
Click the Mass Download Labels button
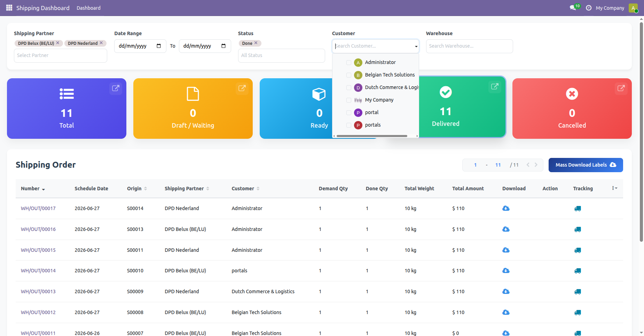pyautogui.click(x=586, y=165)
